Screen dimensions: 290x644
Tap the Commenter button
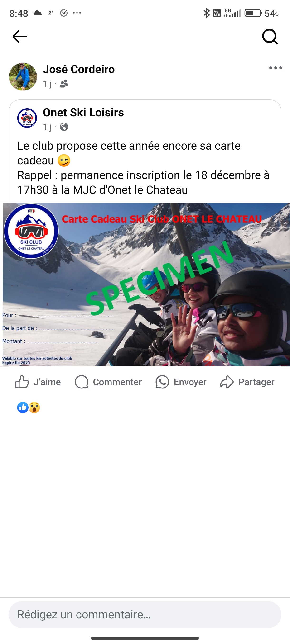pyautogui.click(x=108, y=382)
